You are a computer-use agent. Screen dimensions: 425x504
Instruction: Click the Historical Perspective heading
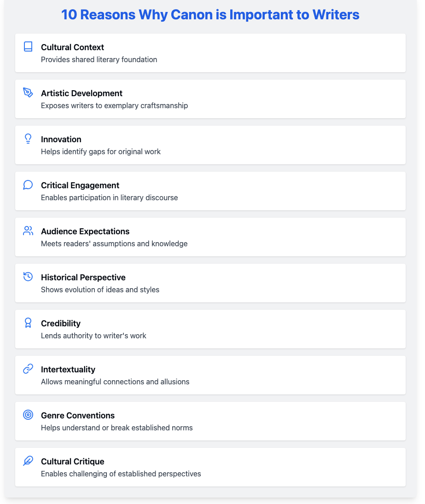[83, 278]
